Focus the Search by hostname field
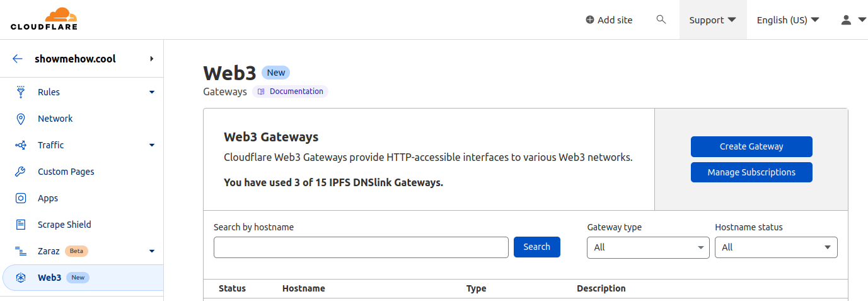The height and width of the screenshot is (301, 868). click(361, 247)
